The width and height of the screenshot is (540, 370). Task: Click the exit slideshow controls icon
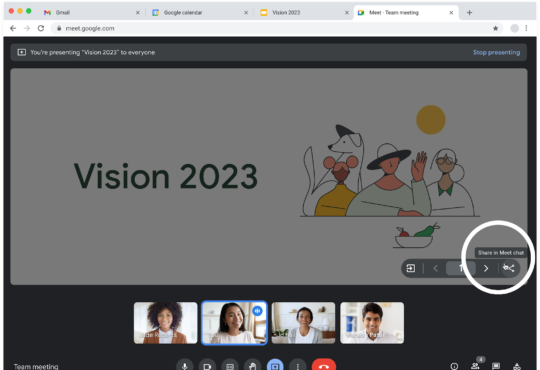(411, 268)
